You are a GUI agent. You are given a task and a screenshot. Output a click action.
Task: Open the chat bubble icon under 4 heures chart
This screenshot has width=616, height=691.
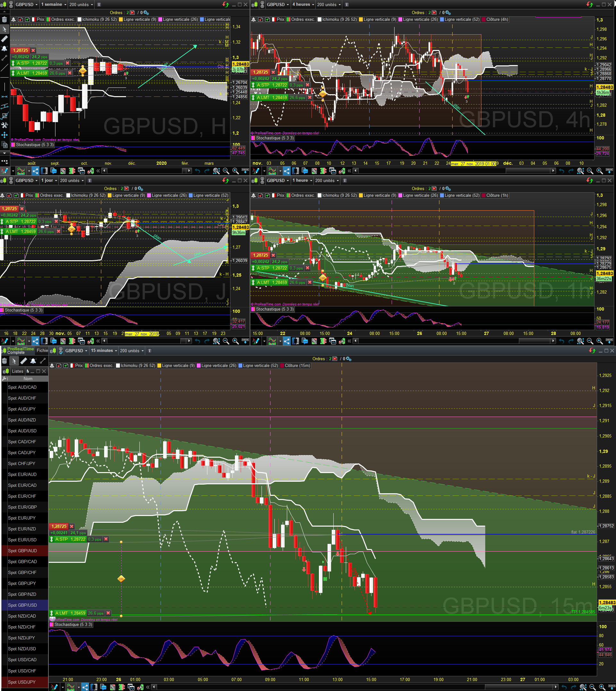pyautogui.click(x=304, y=171)
